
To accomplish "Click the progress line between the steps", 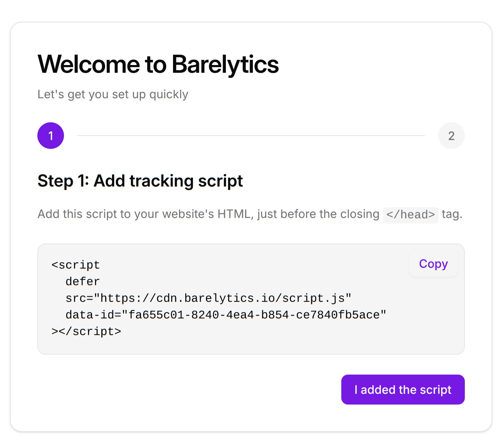I will click(x=251, y=136).
